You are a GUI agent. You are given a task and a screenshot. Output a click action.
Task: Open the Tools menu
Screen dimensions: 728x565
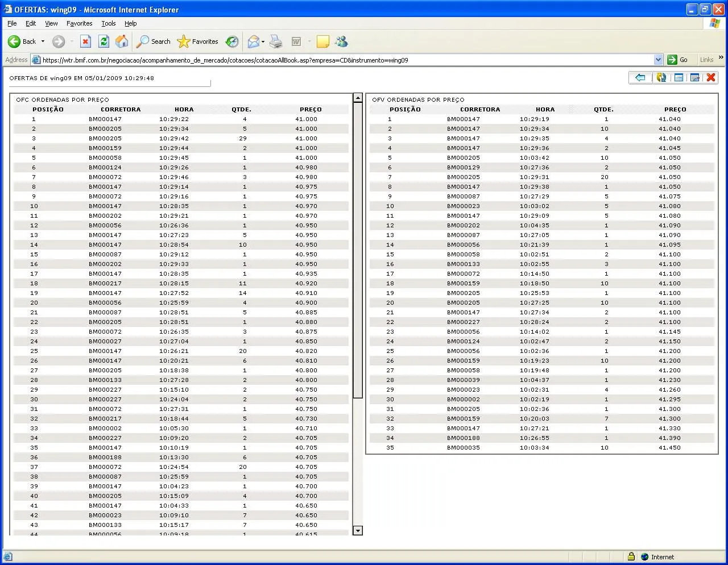tap(108, 23)
